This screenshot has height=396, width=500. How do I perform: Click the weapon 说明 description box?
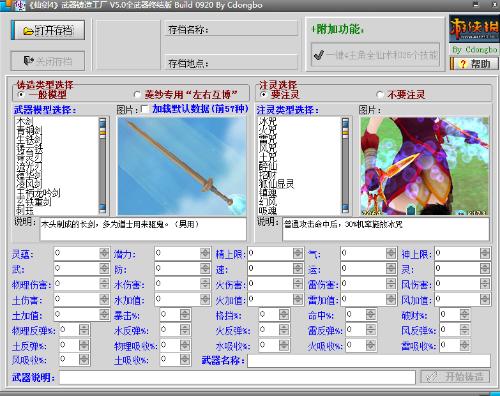pos(143,229)
